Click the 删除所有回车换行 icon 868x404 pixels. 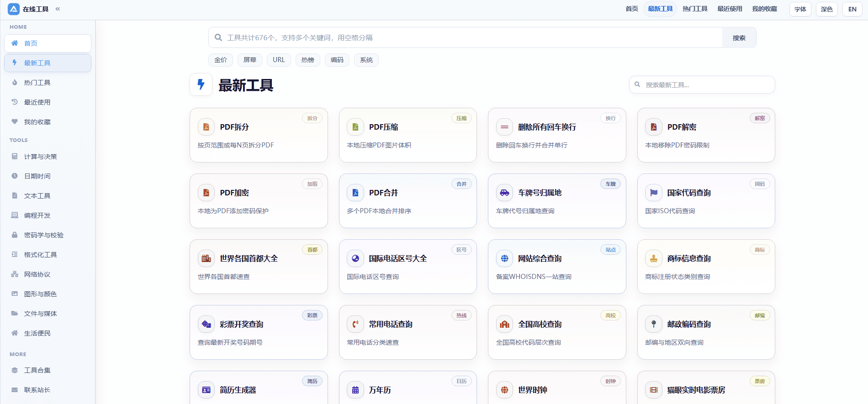point(504,127)
